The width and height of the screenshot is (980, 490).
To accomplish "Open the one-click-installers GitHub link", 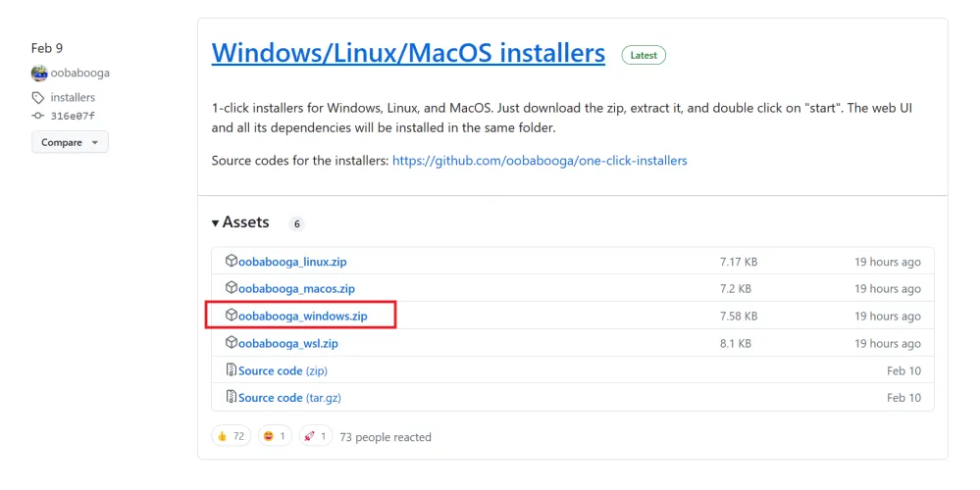I will click(540, 160).
